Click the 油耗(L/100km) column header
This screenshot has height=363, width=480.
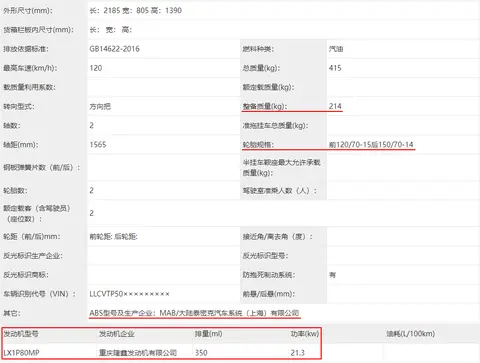point(410,334)
